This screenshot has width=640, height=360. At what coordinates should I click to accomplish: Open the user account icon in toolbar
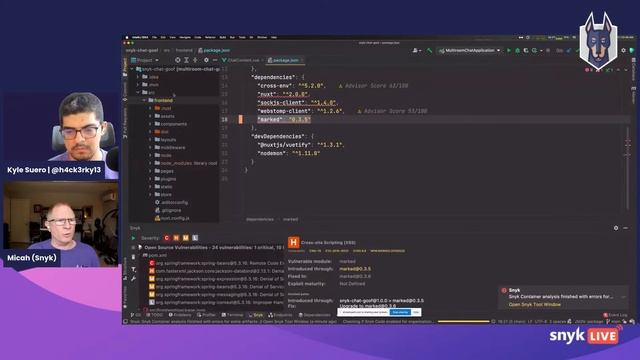(416, 51)
